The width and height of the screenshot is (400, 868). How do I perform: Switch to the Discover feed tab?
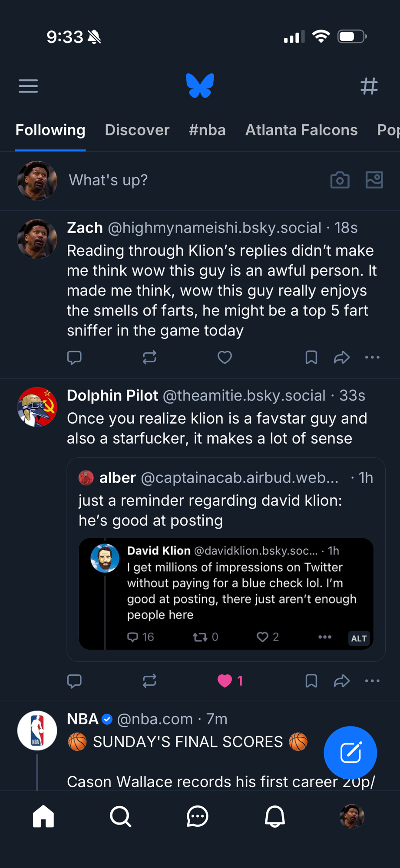137,130
